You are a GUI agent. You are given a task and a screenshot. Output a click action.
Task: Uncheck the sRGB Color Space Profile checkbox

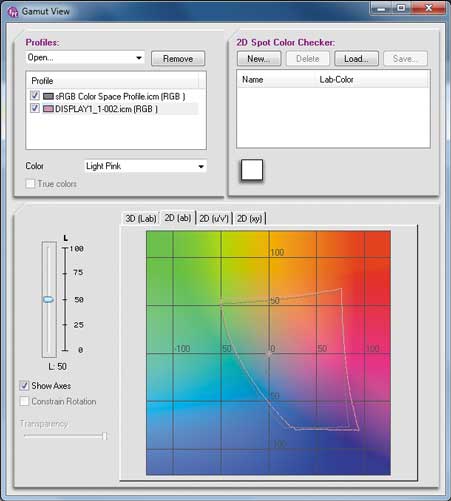(x=35, y=96)
